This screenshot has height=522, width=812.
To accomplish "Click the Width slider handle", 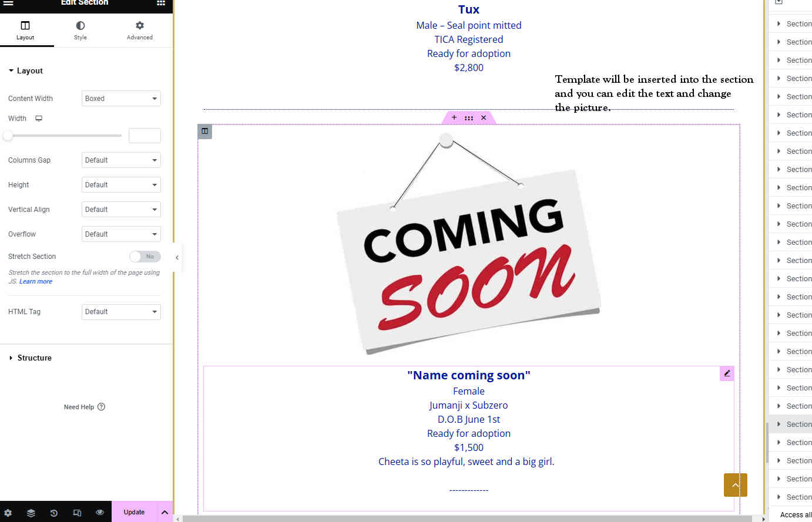I will click(8, 136).
